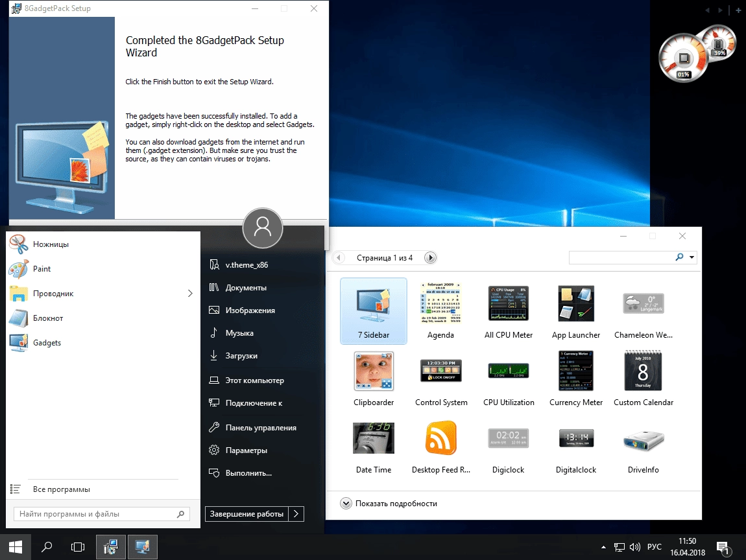Go to previous gadget gallery page
The height and width of the screenshot is (560, 746).
point(338,258)
